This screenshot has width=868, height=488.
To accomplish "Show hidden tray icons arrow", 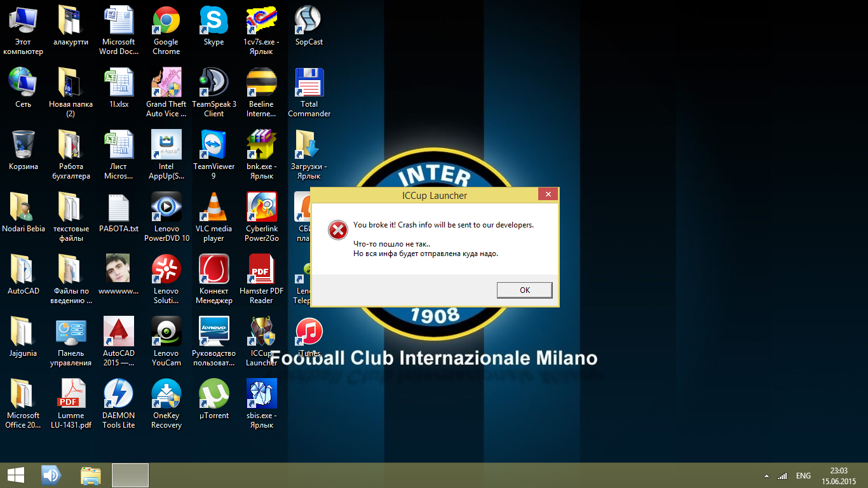I will [x=766, y=475].
